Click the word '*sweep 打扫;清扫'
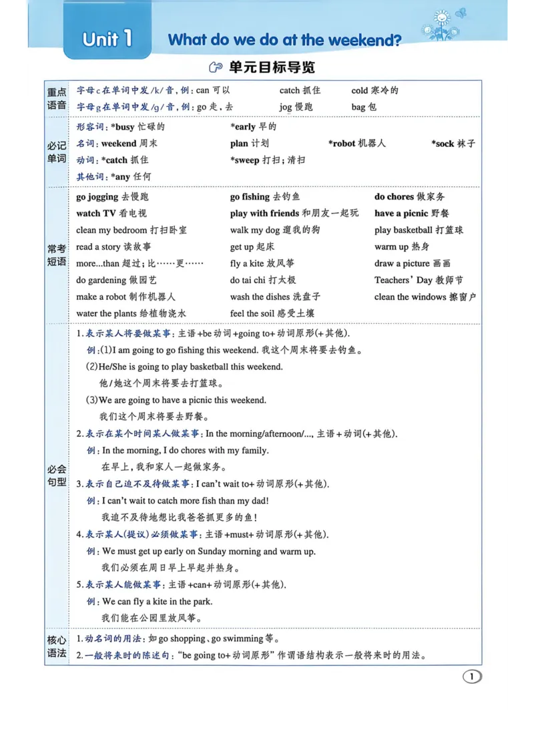Viewport: 534px width, 756px height. click(268, 160)
